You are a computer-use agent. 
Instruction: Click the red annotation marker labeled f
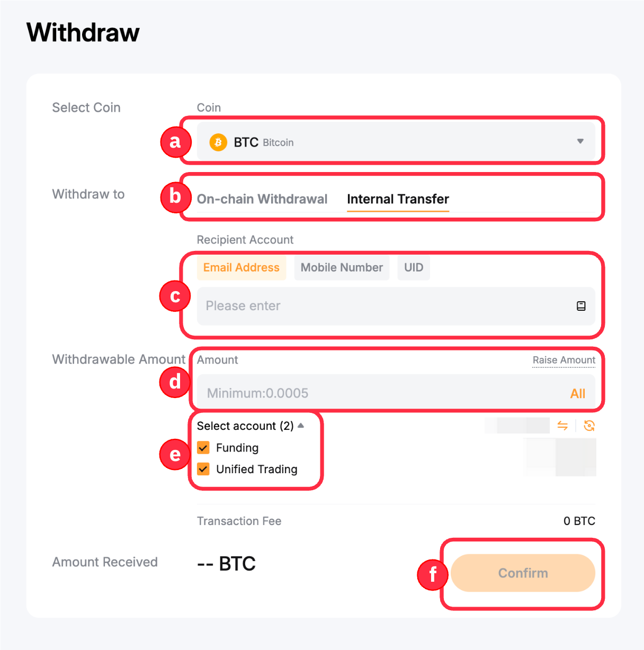tap(433, 574)
